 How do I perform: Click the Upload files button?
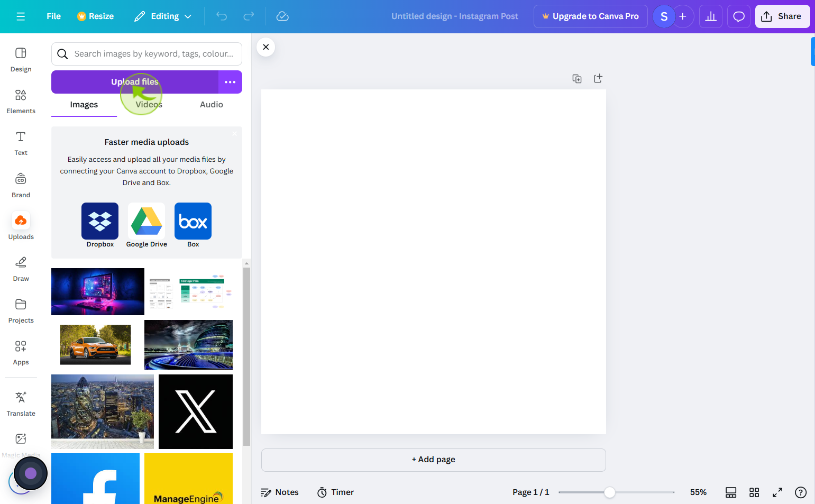tap(135, 82)
